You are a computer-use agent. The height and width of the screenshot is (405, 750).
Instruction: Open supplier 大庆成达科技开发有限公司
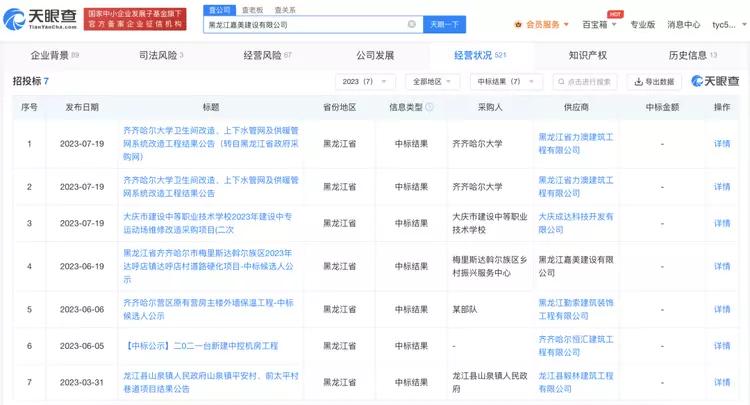(x=576, y=223)
